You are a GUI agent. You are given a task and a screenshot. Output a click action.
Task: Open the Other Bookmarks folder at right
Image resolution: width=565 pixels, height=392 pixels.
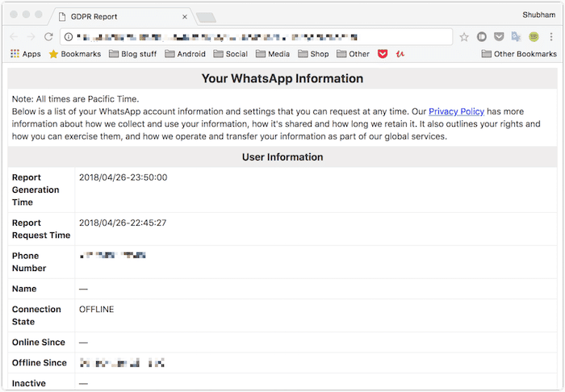coord(519,54)
